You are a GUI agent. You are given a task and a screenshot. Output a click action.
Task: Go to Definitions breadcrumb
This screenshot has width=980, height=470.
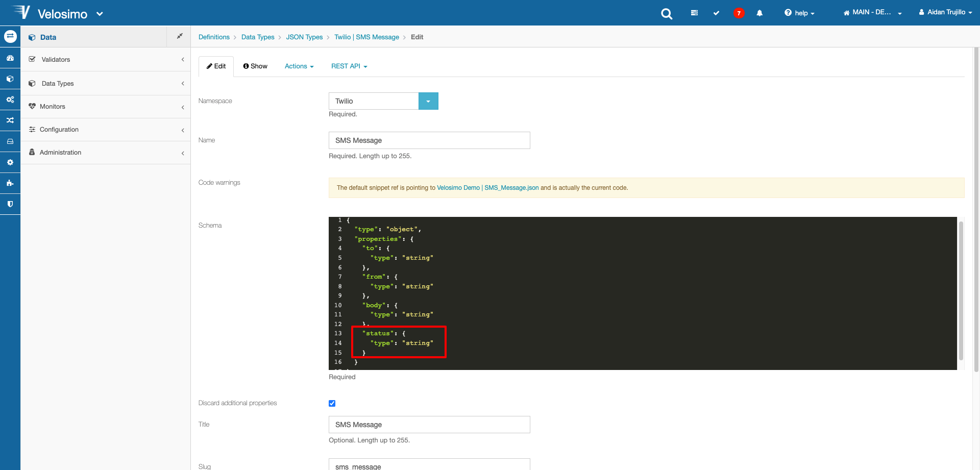click(214, 37)
